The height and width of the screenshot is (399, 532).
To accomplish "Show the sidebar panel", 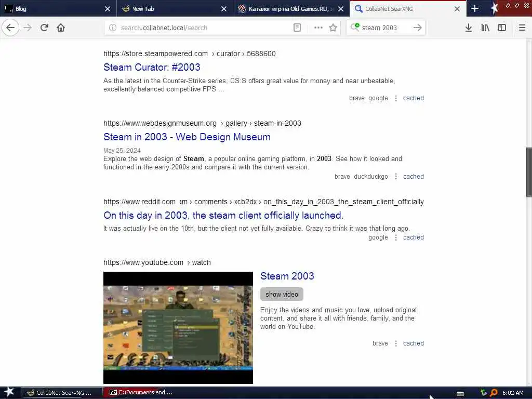I will click(x=502, y=28).
